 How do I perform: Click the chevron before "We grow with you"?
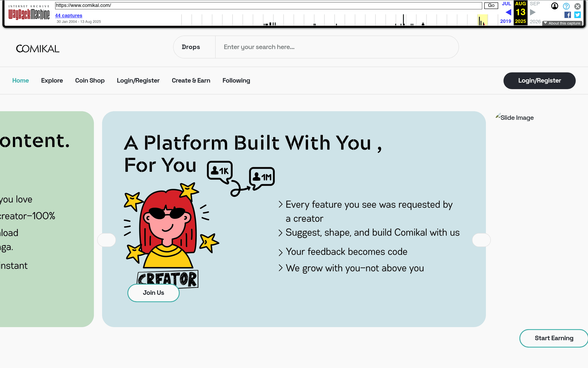pos(280,268)
